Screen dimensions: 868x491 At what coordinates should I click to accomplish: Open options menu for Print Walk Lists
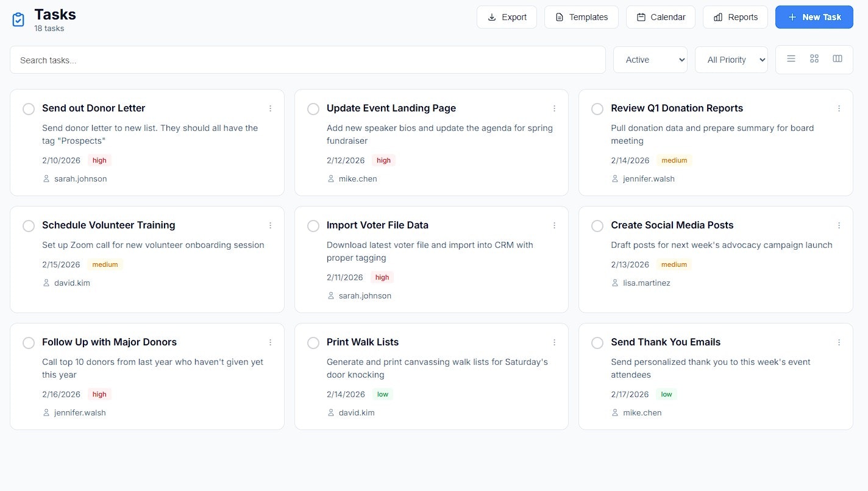(x=554, y=342)
